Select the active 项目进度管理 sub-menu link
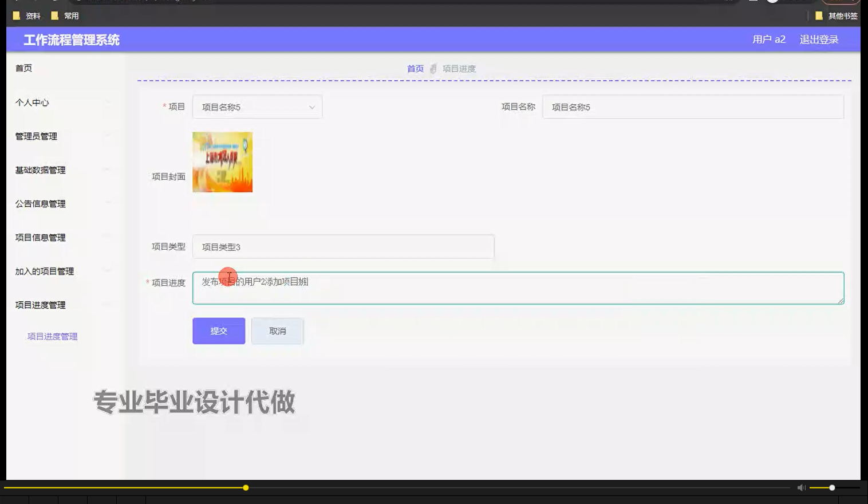 point(52,336)
